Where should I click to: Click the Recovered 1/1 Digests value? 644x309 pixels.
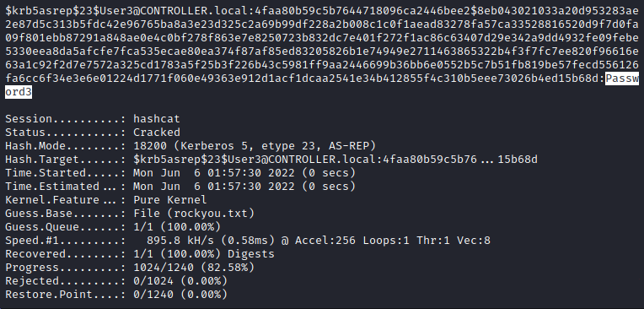(204, 254)
